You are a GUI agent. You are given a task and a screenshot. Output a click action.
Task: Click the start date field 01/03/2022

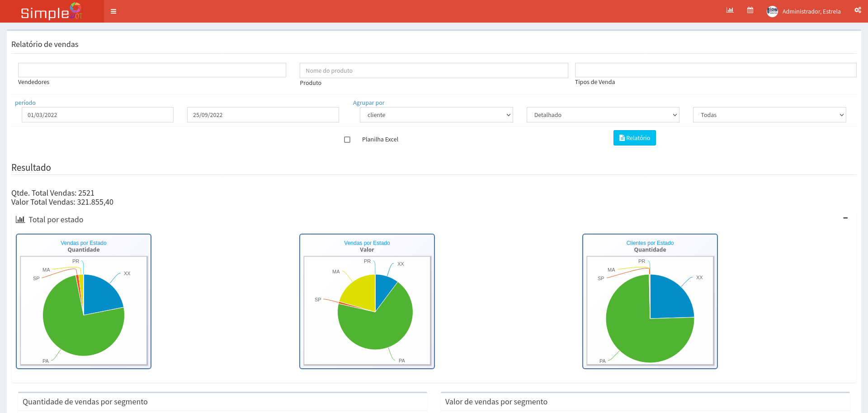97,115
